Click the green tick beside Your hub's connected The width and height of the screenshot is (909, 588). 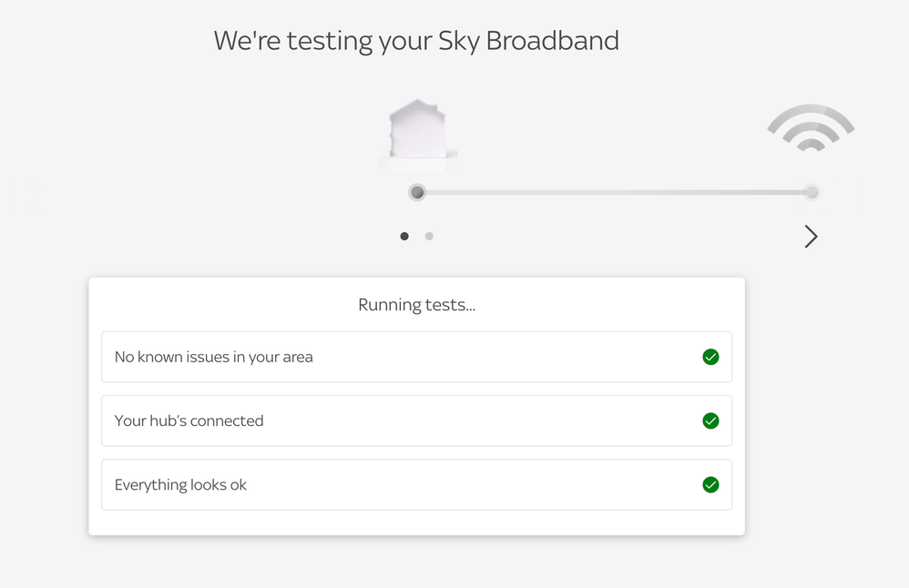click(x=710, y=421)
